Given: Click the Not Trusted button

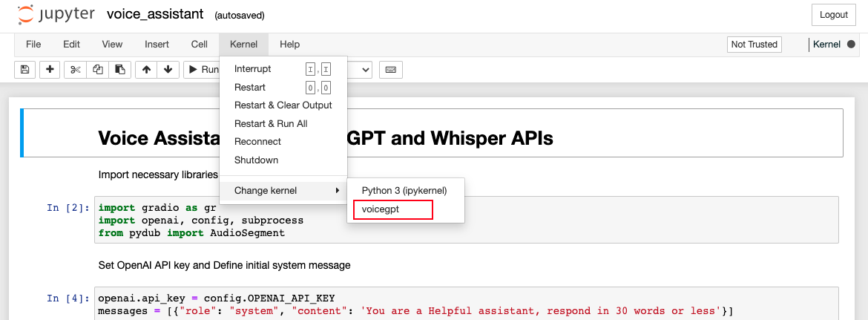Looking at the screenshot, I should pos(754,45).
